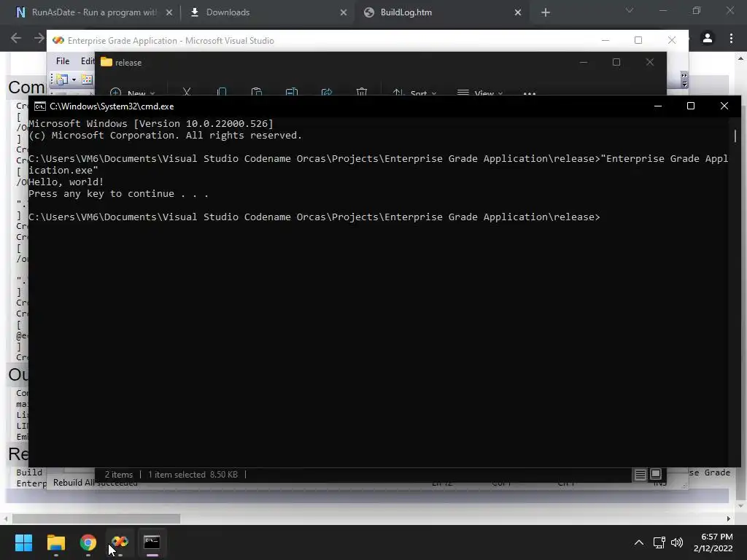Viewport: 747px width, 560px height.
Task: Click the browser horizontal scrollbar thumb
Action: 96,518
